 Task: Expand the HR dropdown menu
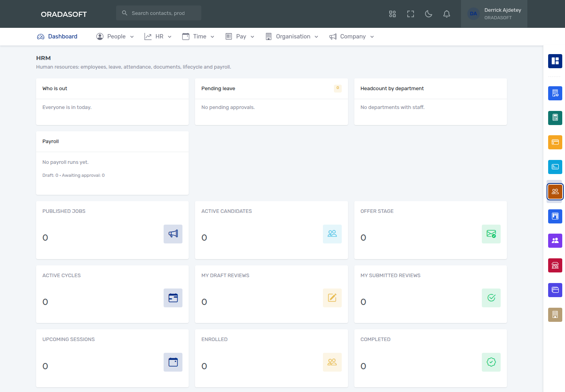pos(158,36)
